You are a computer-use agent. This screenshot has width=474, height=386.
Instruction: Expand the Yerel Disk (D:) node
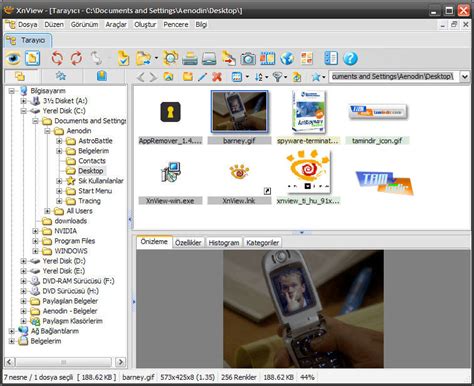(x=24, y=261)
